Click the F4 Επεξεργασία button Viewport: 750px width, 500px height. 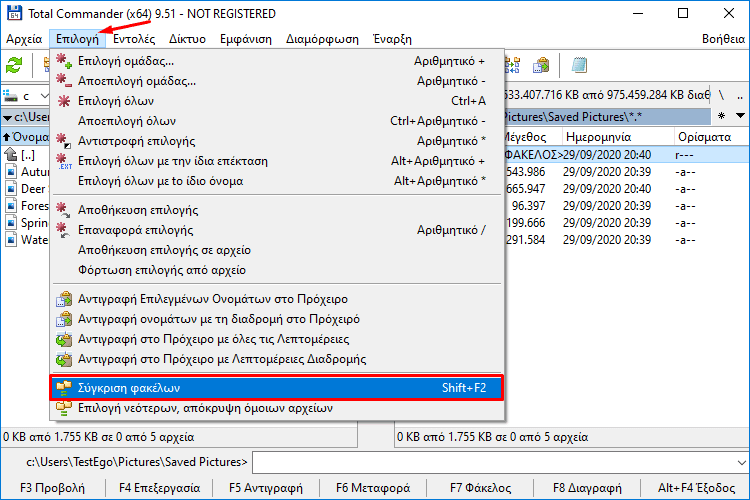click(159, 488)
